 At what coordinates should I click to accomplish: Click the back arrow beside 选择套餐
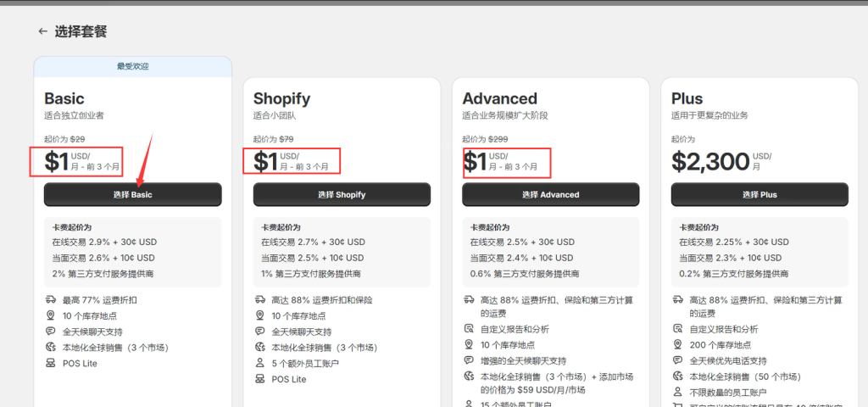42,31
